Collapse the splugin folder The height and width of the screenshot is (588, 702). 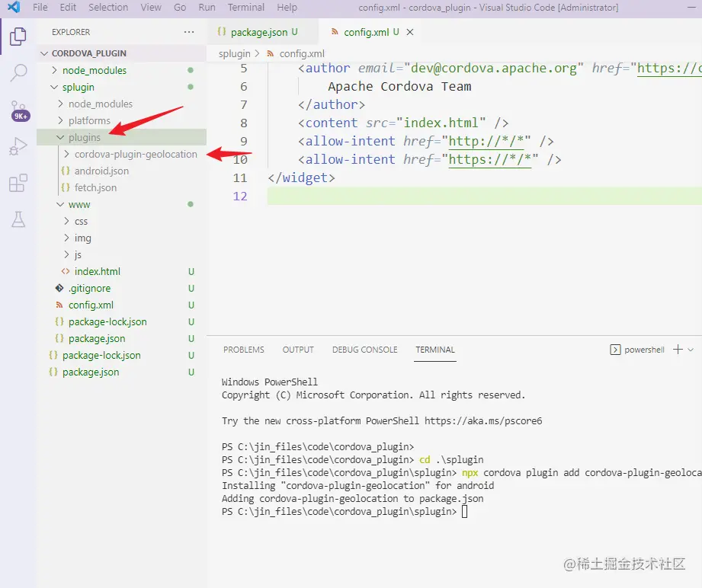point(122,87)
